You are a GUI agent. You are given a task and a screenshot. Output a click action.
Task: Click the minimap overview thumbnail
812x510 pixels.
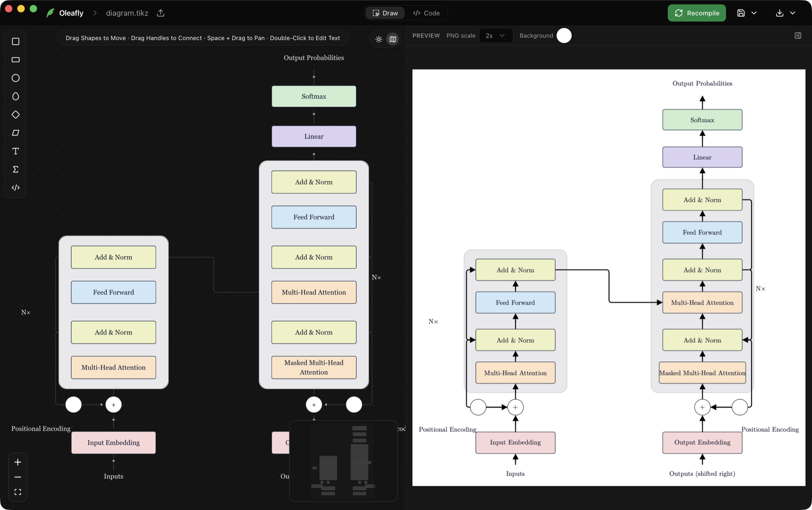pos(343,461)
